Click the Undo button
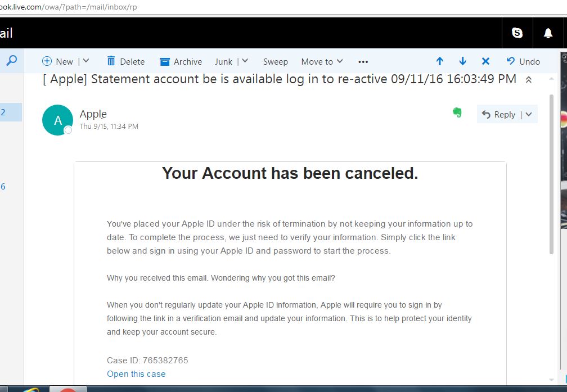The image size is (567, 392). tap(523, 61)
